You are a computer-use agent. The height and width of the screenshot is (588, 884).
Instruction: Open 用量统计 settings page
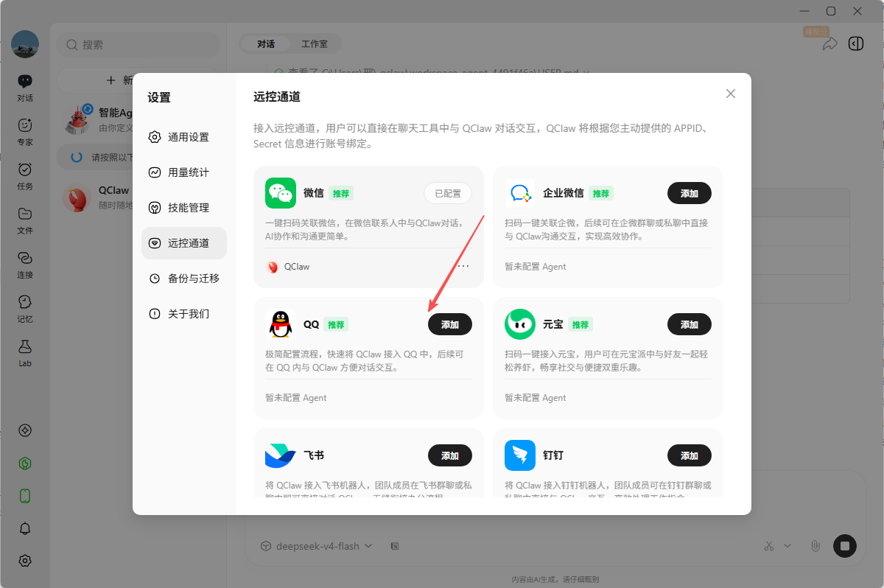[x=183, y=172]
